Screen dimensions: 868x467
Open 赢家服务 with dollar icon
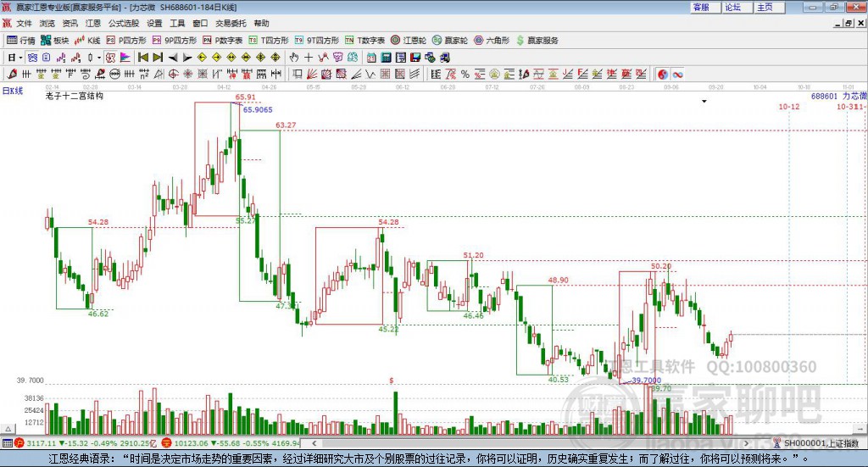point(537,41)
